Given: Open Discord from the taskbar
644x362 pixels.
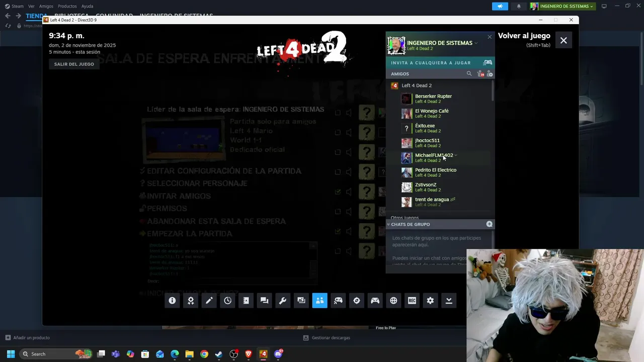Looking at the screenshot, I should point(278,354).
